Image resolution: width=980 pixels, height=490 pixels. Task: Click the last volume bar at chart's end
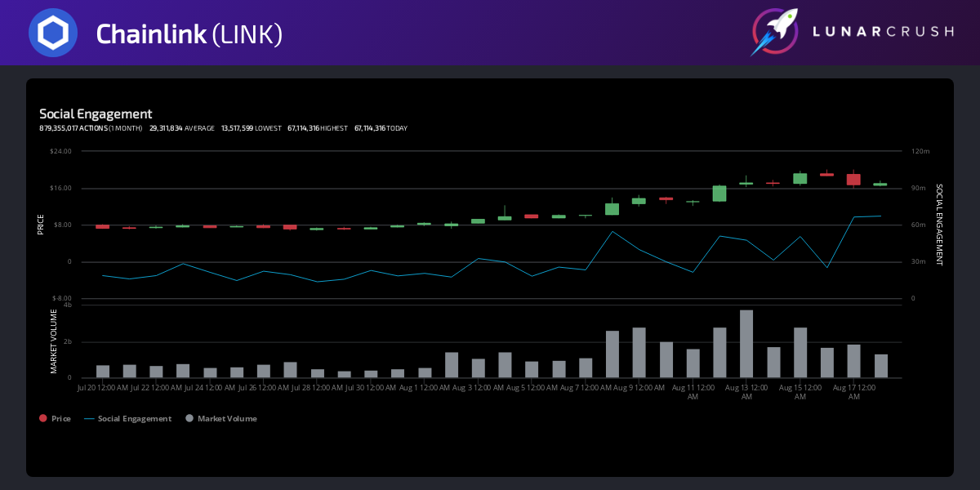(881, 366)
